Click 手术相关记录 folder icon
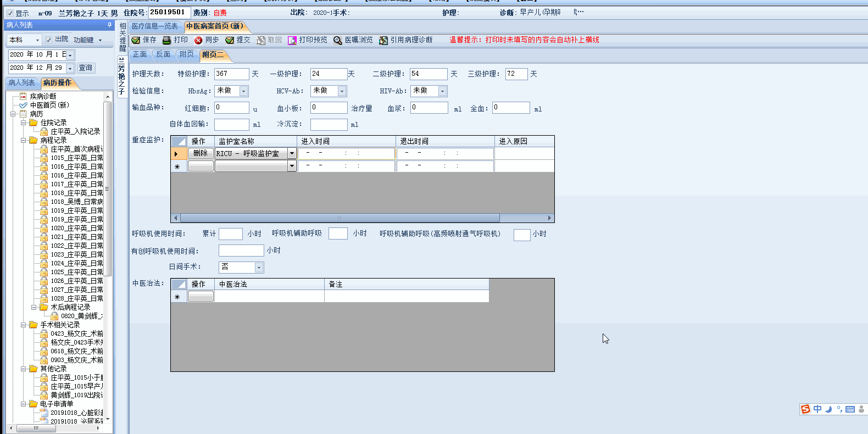The image size is (868, 434). tap(34, 325)
